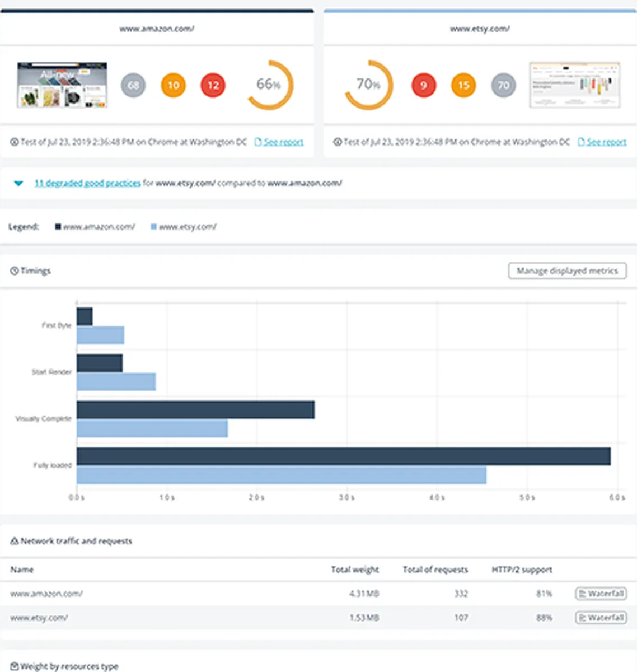Open the Amazon homepage screenshot thumbnail
This screenshot has width=637, height=672.
click(x=62, y=85)
